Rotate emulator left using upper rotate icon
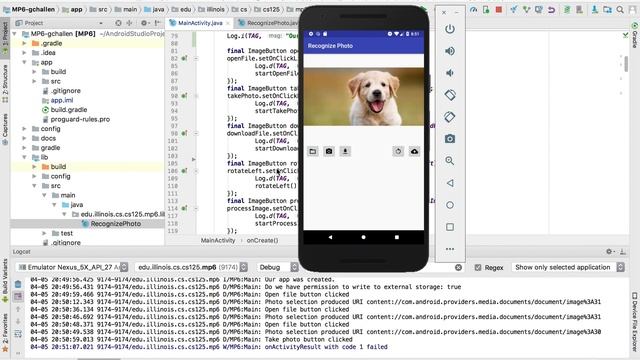 click(450, 95)
